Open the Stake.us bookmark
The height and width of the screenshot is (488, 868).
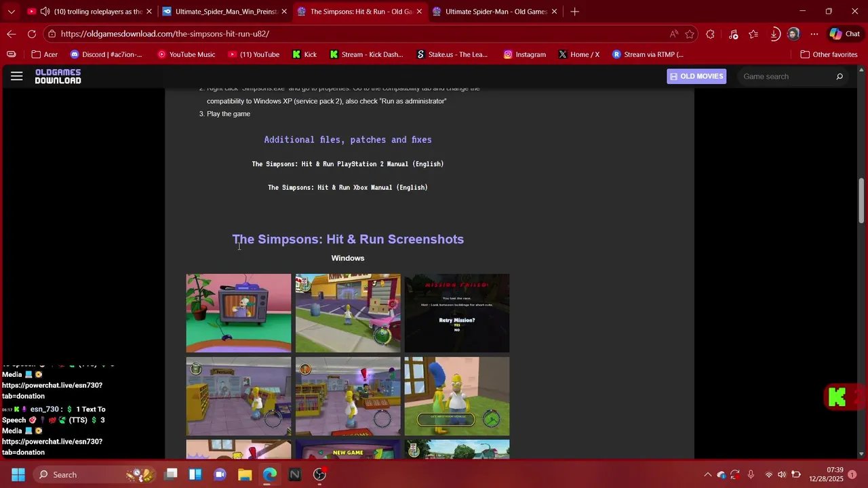point(452,54)
